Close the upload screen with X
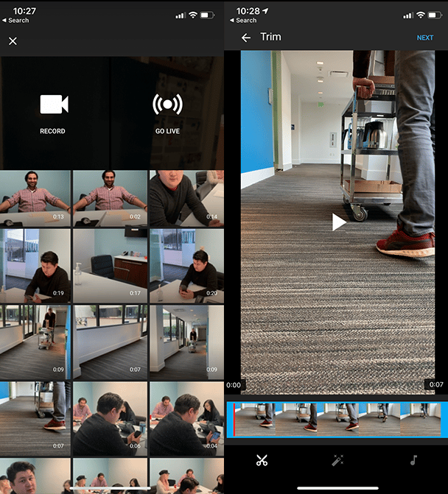Screen dimensions: 448x494 pyautogui.click(x=13, y=41)
